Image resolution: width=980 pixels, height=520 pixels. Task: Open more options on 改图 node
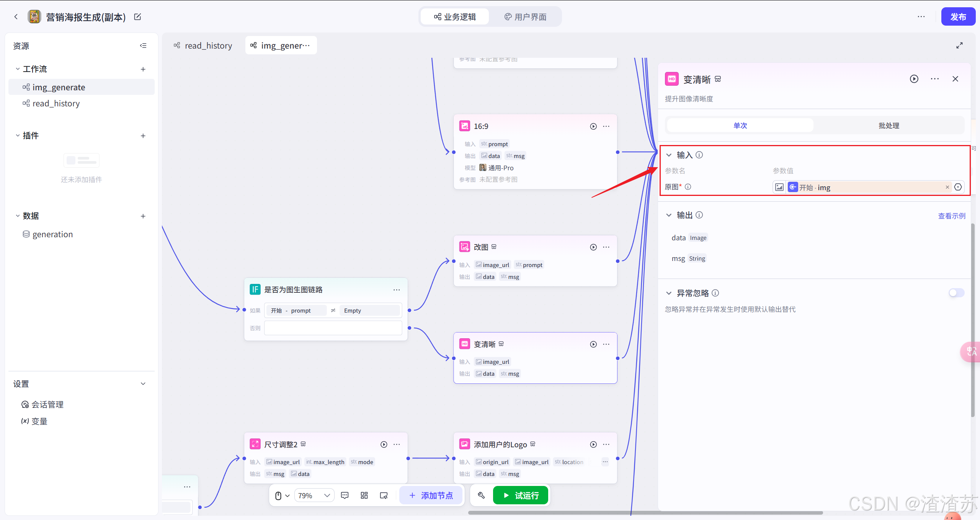[x=606, y=247]
